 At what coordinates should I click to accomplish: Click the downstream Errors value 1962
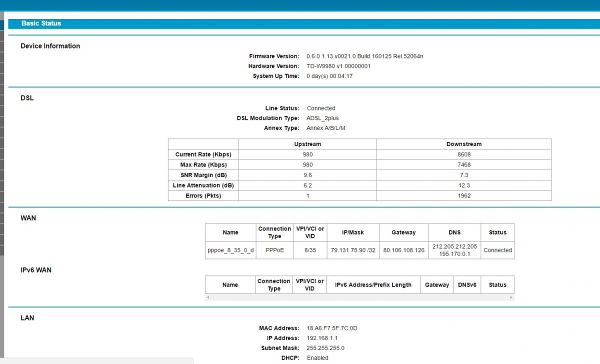point(463,196)
